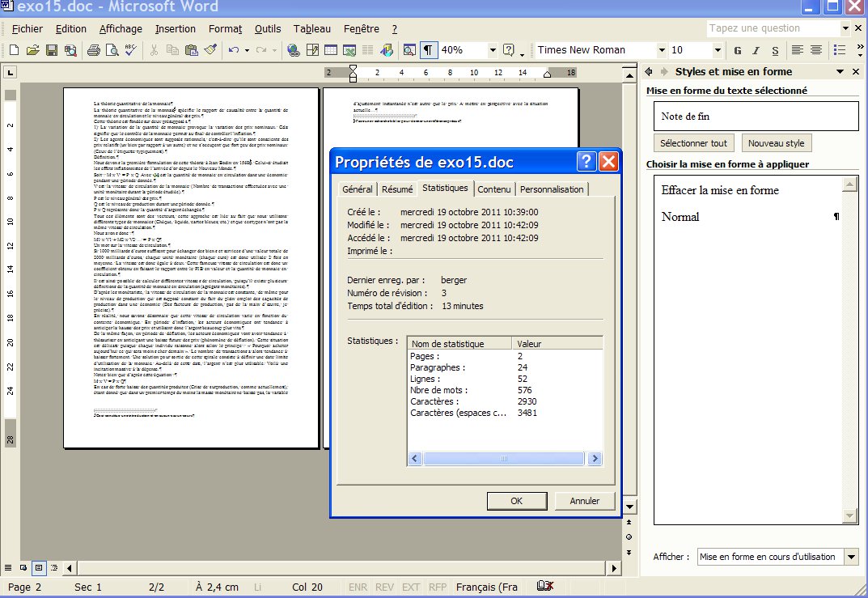Expand the toolbar options chevron
The width and height of the screenshot is (868, 598).
tap(860, 50)
